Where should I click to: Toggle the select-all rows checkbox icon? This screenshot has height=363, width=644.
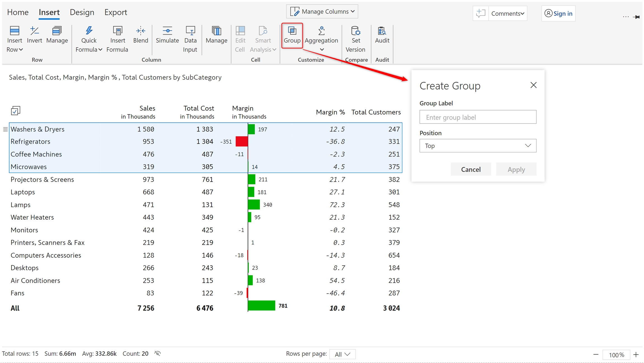click(x=15, y=111)
